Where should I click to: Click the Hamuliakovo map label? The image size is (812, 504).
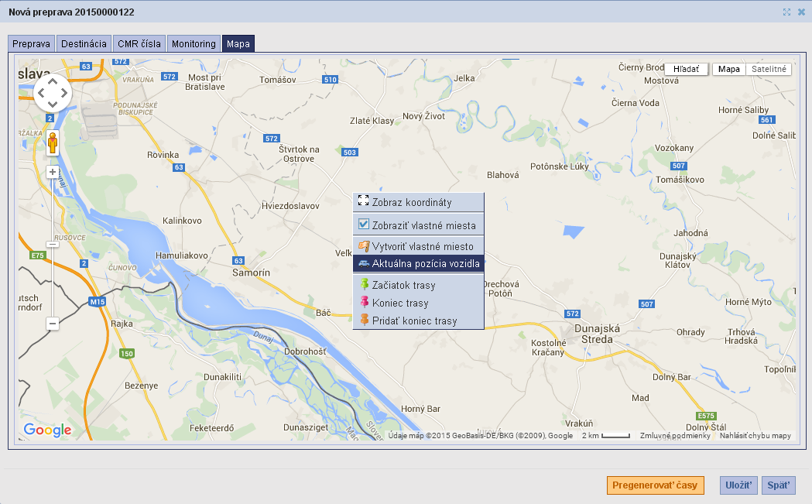pos(182,255)
